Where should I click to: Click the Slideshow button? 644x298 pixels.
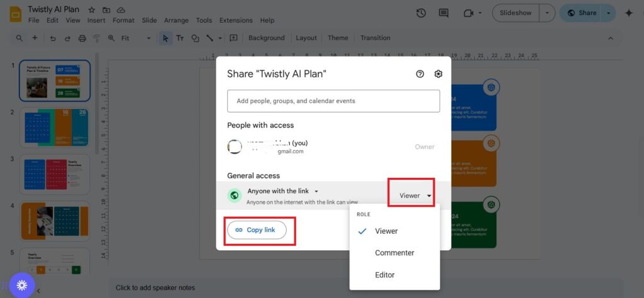point(516,13)
